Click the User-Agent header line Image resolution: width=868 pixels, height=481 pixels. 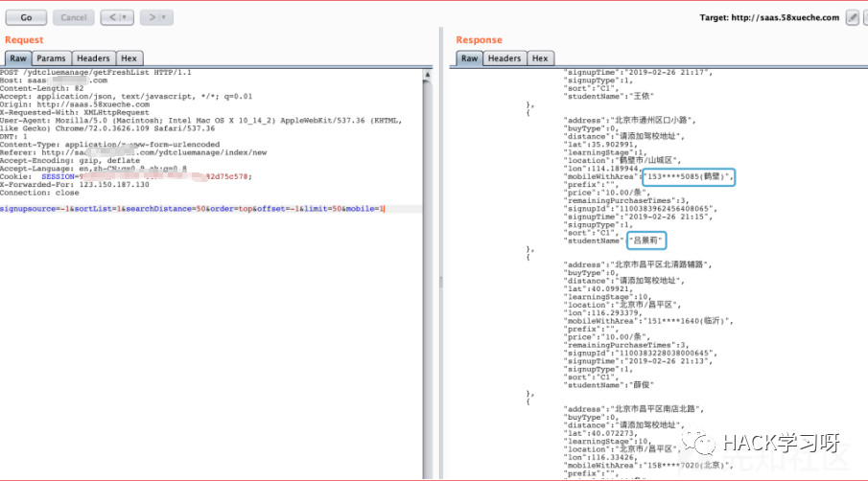201,125
